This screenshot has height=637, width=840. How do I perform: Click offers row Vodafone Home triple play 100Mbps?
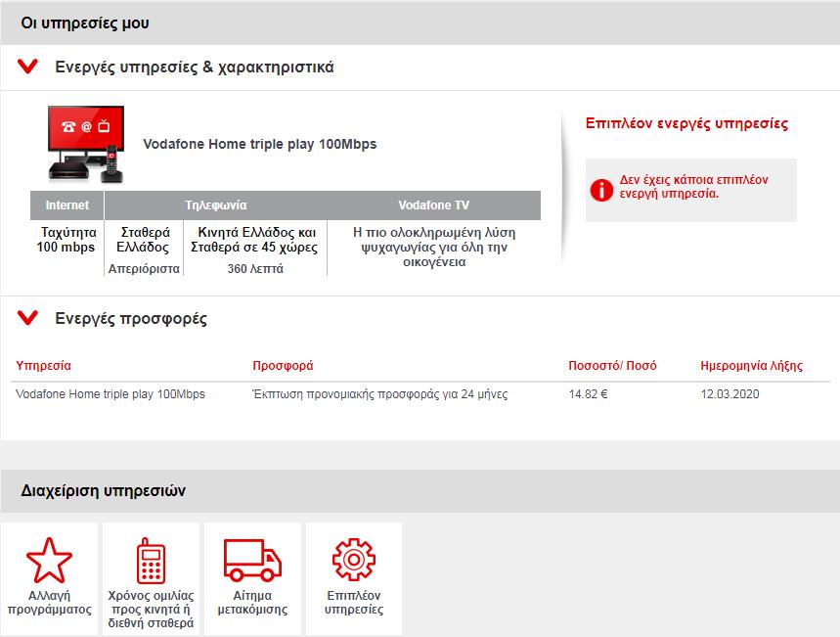(x=111, y=394)
